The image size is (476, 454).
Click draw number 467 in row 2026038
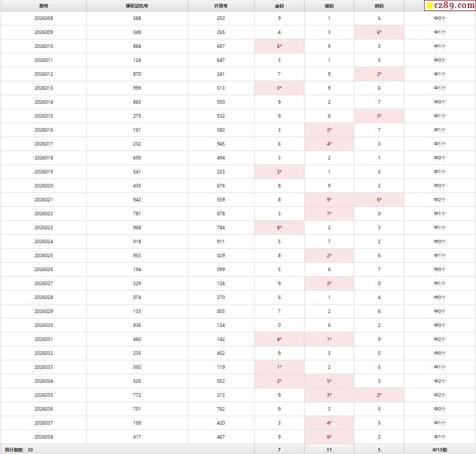(x=221, y=437)
